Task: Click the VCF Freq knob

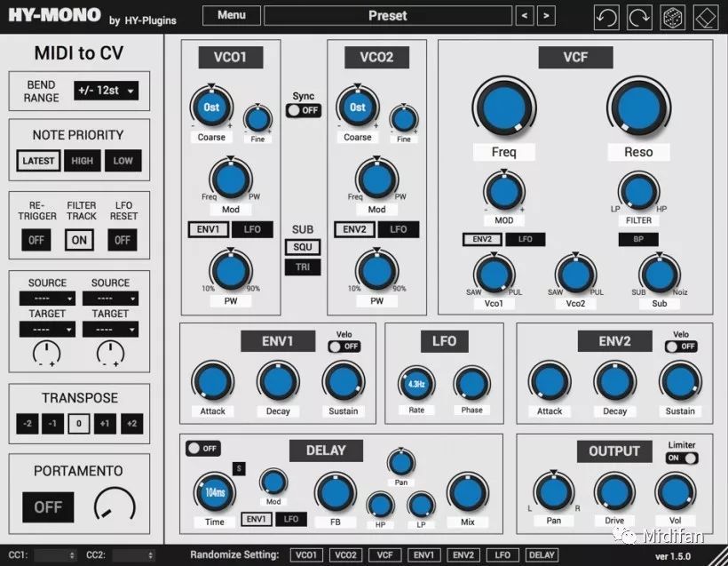Action: click(504, 108)
